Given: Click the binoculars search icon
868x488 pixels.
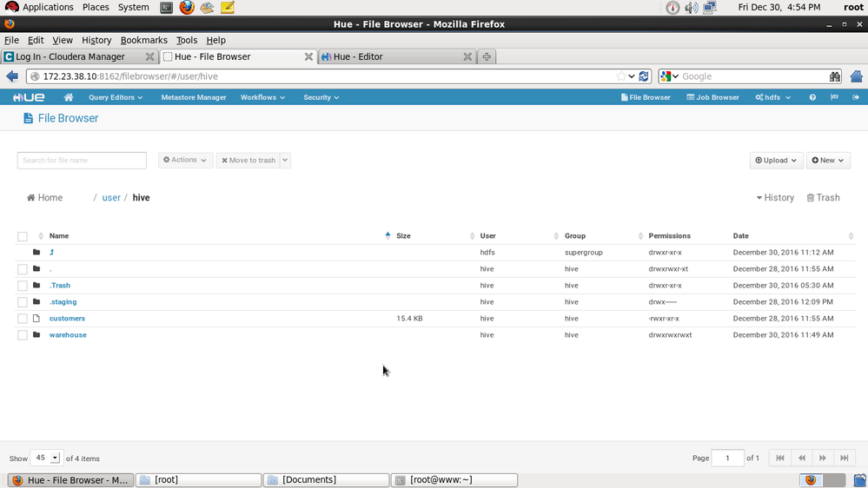Looking at the screenshot, I should 835,76.
